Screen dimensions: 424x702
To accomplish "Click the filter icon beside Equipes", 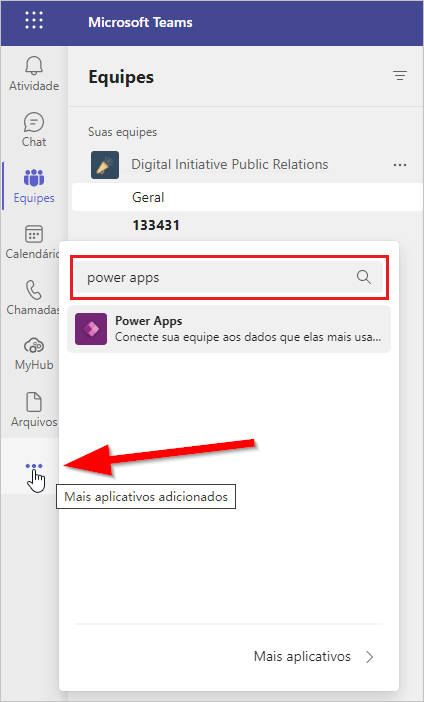I will pos(400,76).
